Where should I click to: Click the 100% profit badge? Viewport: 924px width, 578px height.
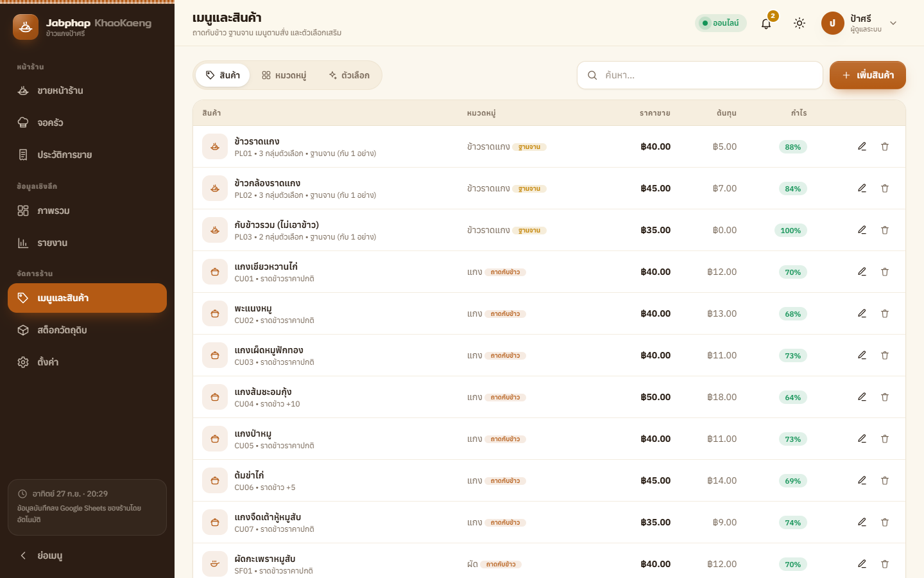pos(791,231)
